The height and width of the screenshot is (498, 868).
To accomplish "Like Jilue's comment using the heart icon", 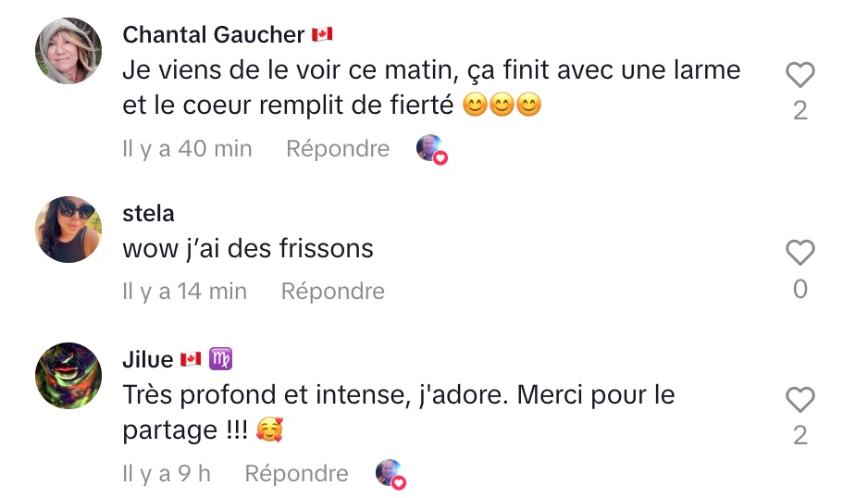I will click(800, 400).
